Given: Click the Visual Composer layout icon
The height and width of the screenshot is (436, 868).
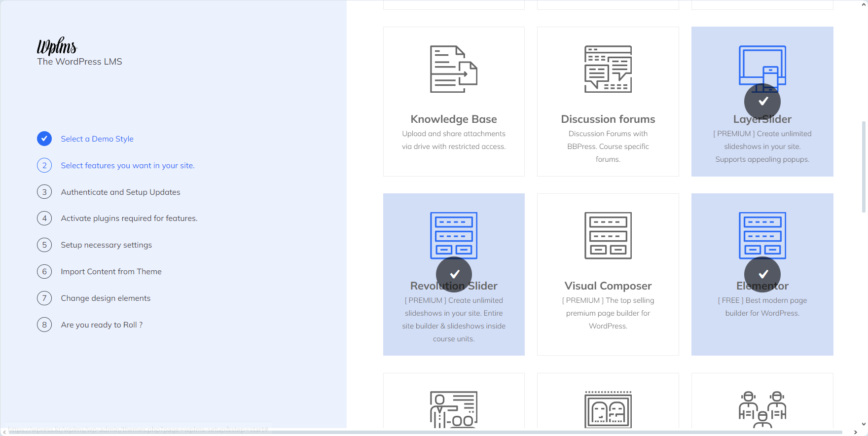Looking at the screenshot, I should click(x=608, y=235).
